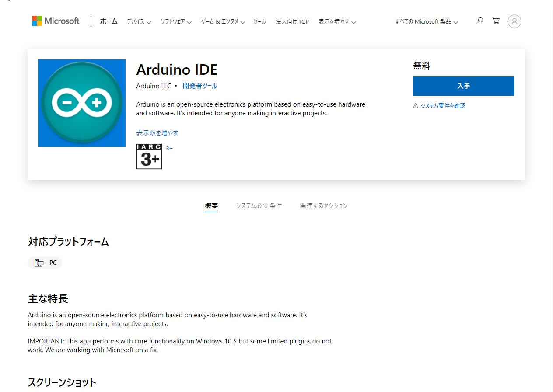Open the すべての Microsoft 製品 dropdown
Screen dimensions: 553x392
(426, 21)
